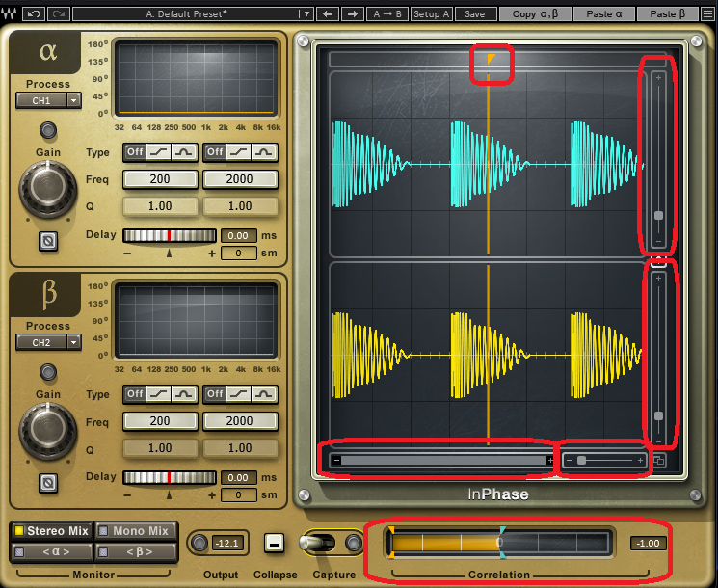This screenshot has width=718, height=588.
Task: Click the alpha Delay slider strip
Action: (x=169, y=235)
